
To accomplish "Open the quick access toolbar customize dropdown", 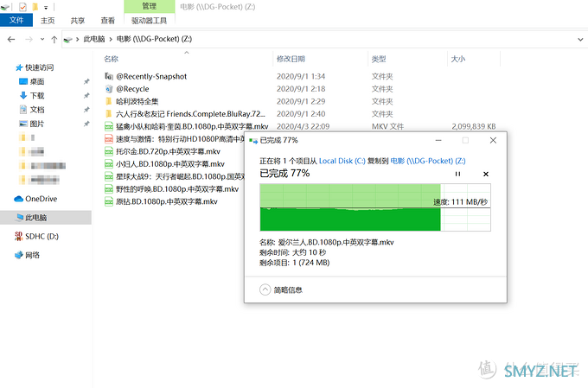I will 46,7.
